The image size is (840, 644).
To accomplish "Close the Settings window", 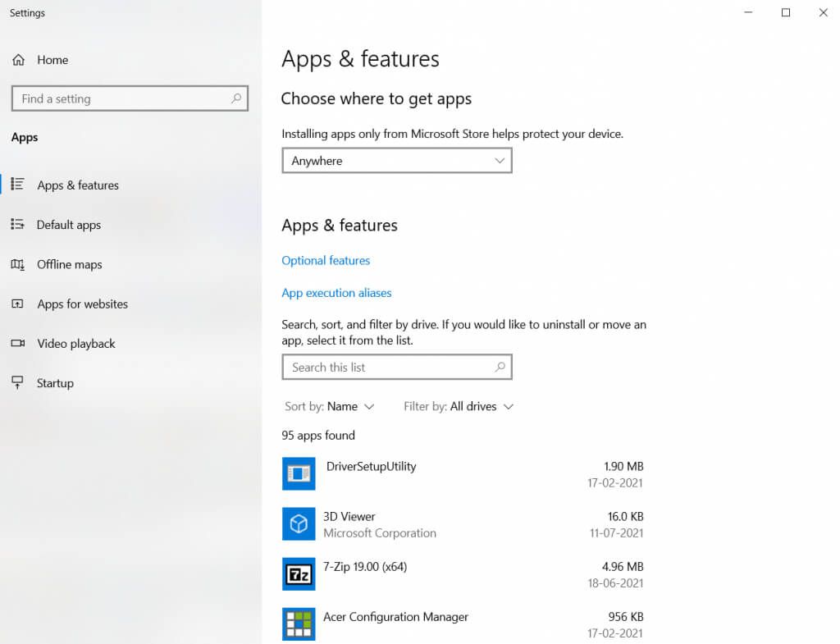I will tap(824, 12).
